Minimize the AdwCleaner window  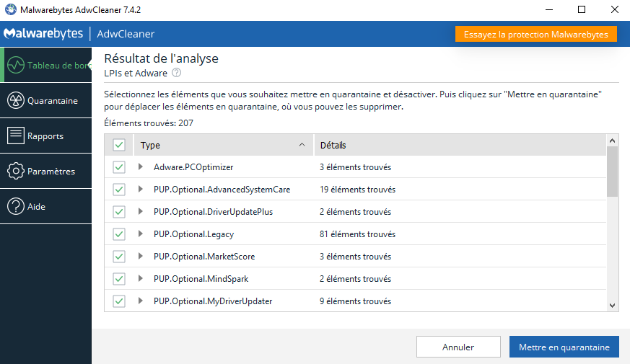coord(549,9)
